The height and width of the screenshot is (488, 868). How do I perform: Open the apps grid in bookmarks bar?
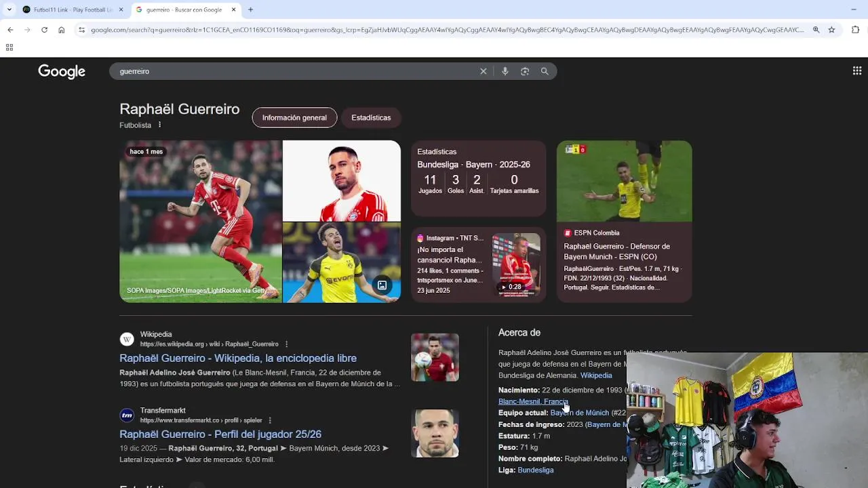coord(9,47)
